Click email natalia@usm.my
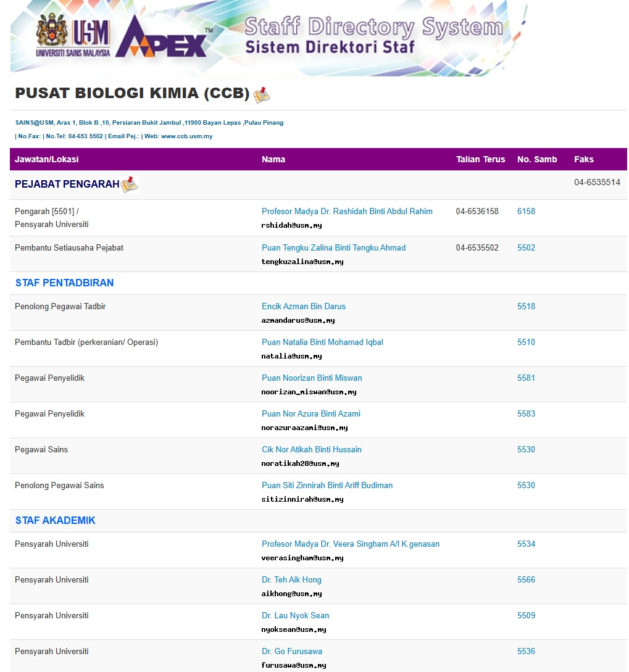Screen dimensions: 629x672 [x=291, y=356]
